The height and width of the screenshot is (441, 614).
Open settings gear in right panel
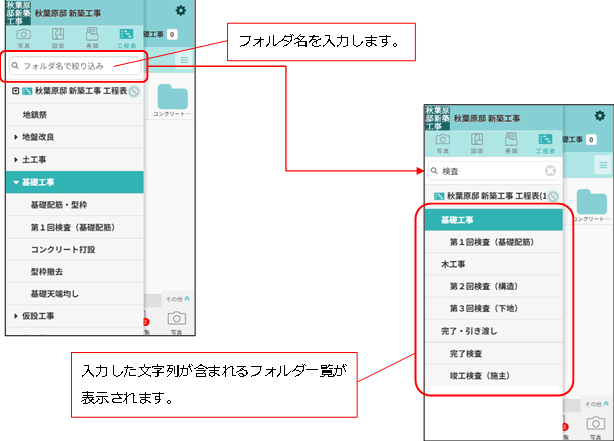click(600, 116)
